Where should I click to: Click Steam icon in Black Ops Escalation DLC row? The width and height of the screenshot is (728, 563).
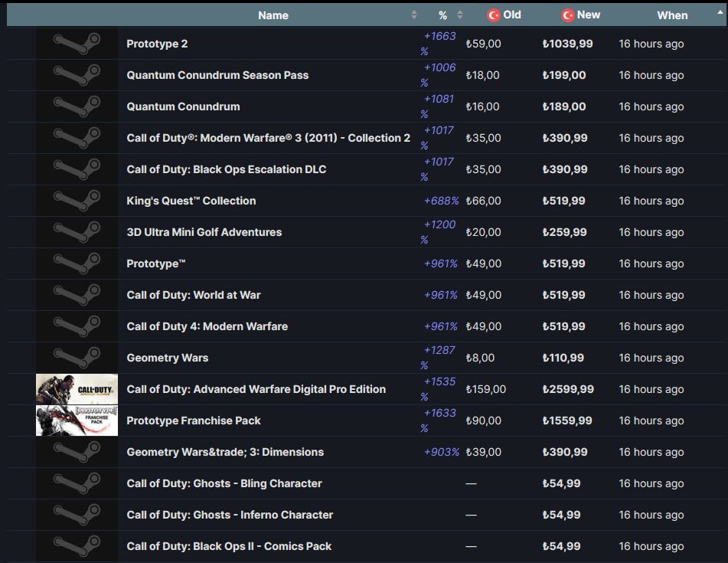click(77, 169)
